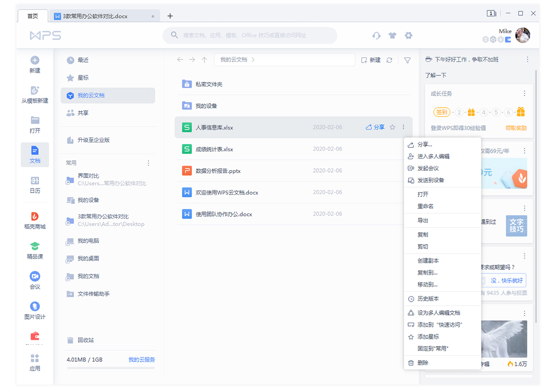Viewport: 556px width, 392px height.
Task: Open options on the 文字技巧 card
Action: (524, 208)
